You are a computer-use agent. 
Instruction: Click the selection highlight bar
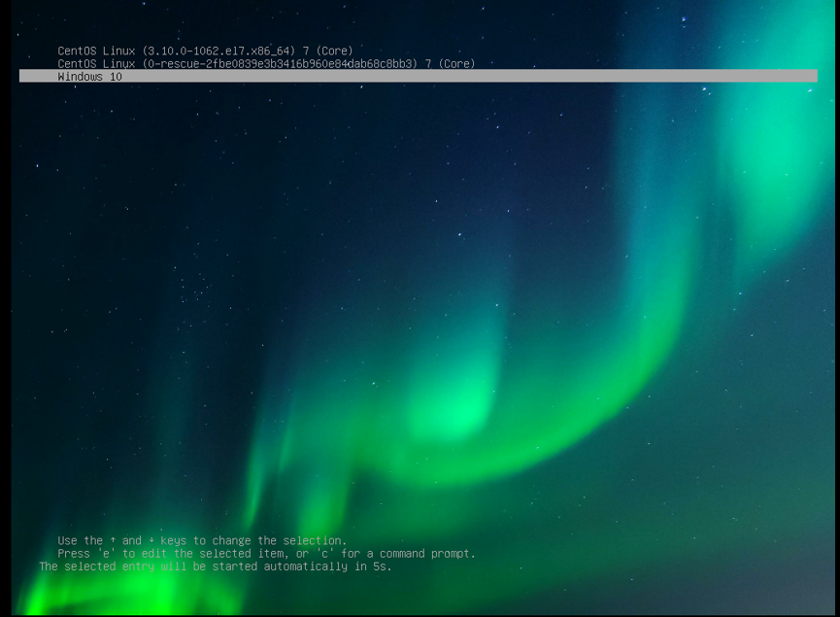(x=418, y=76)
